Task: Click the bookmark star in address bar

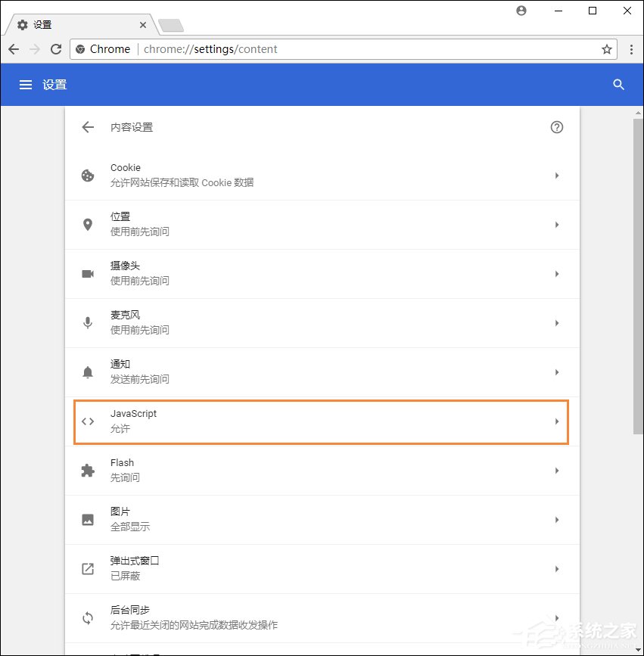Action: [606, 48]
